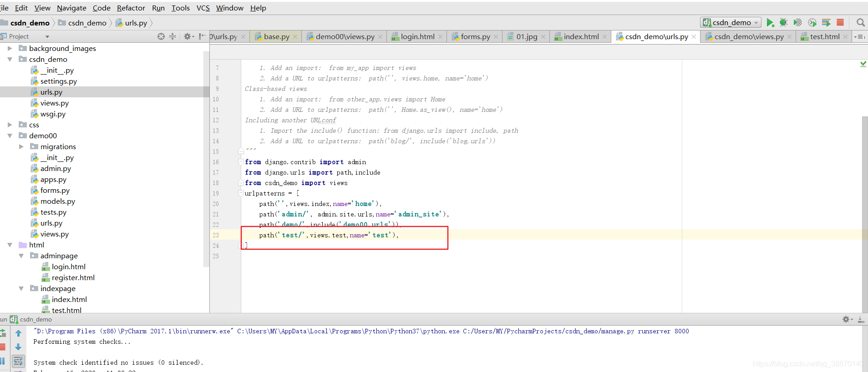Click csdn_demo root breadcrumb

point(25,23)
